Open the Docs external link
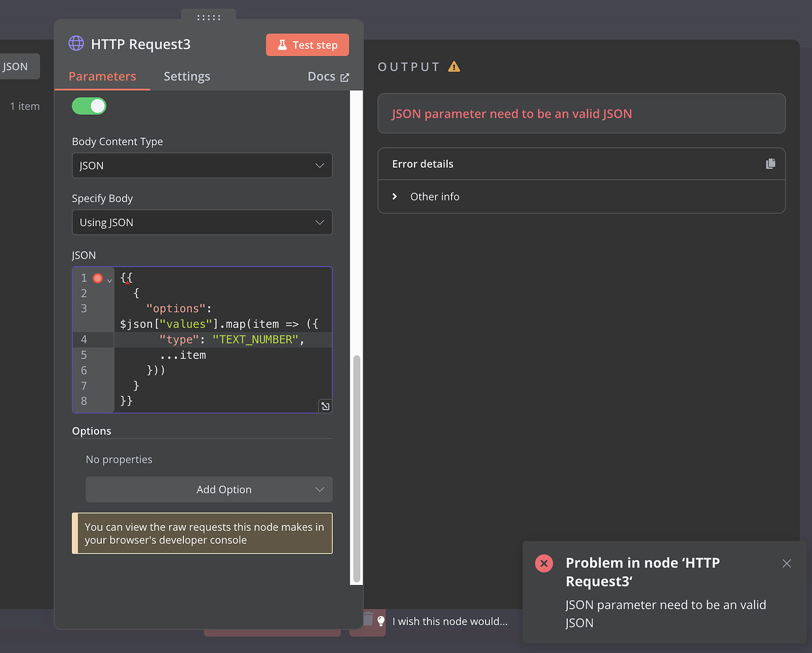Screen dimensions: 812x653 click(x=328, y=76)
